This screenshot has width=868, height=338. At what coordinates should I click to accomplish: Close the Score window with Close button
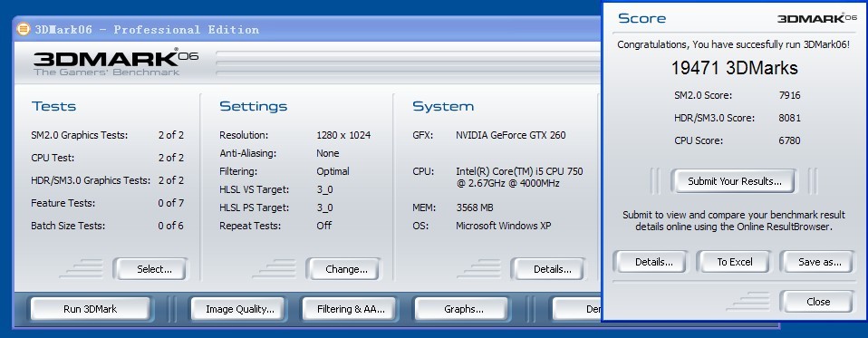[x=816, y=302]
